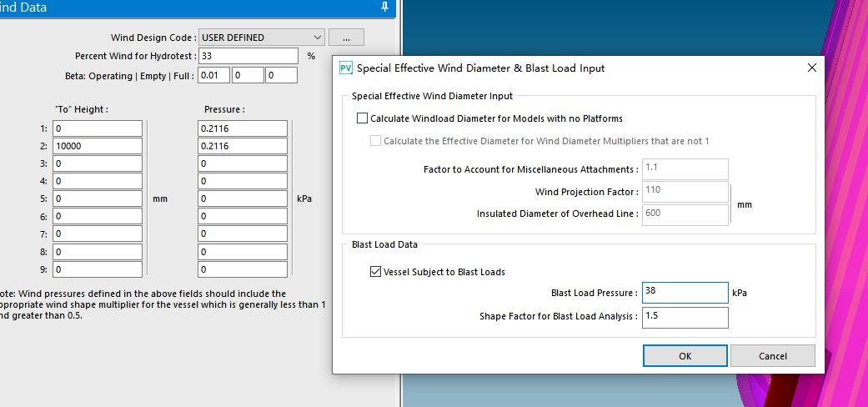Enable Calculate Windload Diameter for Models checkbox
Image resolution: width=868 pixels, height=407 pixels.
coord(362,118)
